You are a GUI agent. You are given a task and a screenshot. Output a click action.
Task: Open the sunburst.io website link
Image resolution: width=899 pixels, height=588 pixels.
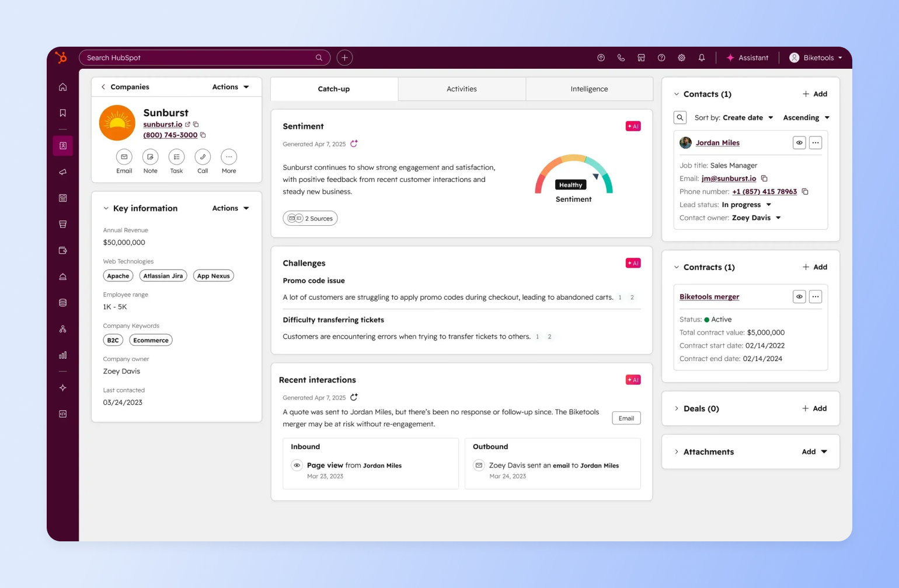(163, 124)
